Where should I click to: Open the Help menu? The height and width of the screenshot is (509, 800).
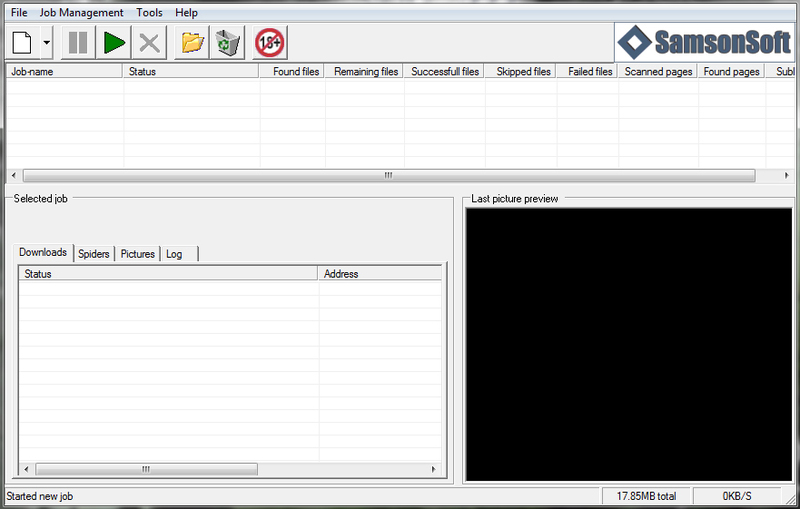tap(186, 13)
